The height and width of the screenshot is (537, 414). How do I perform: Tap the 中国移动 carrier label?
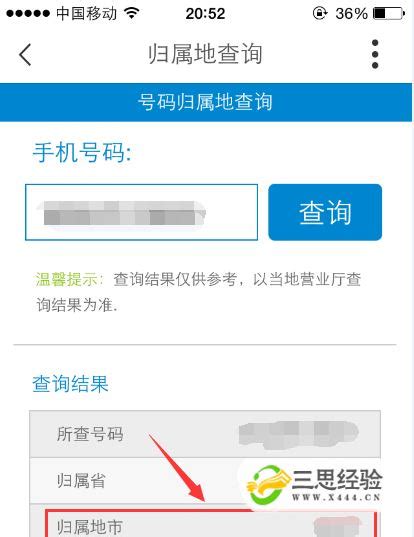pos(86,14)
